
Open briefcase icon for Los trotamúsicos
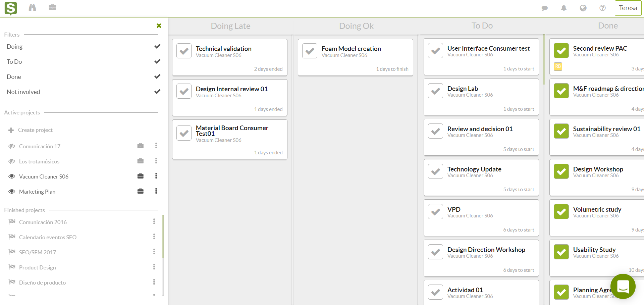point(141,161)
